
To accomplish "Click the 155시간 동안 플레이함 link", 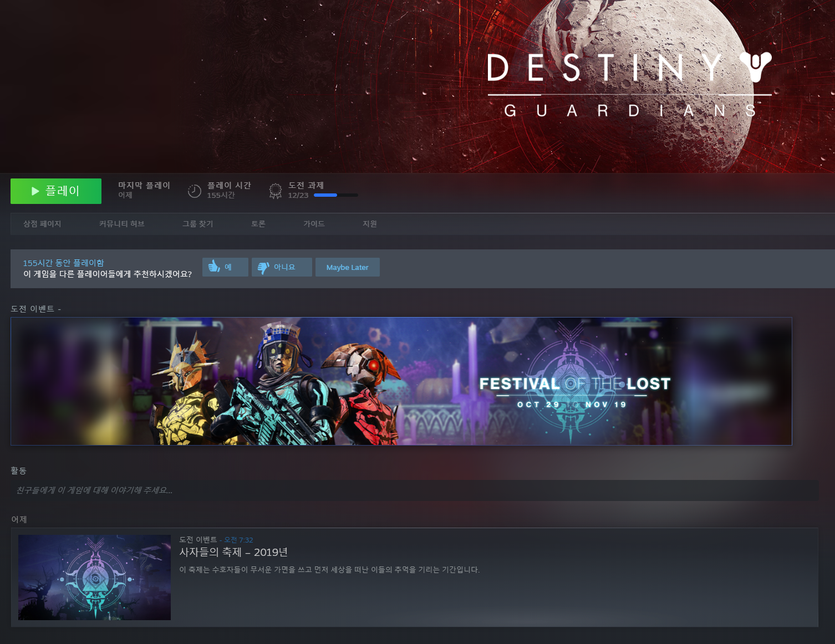I will (x=63, y=263).
